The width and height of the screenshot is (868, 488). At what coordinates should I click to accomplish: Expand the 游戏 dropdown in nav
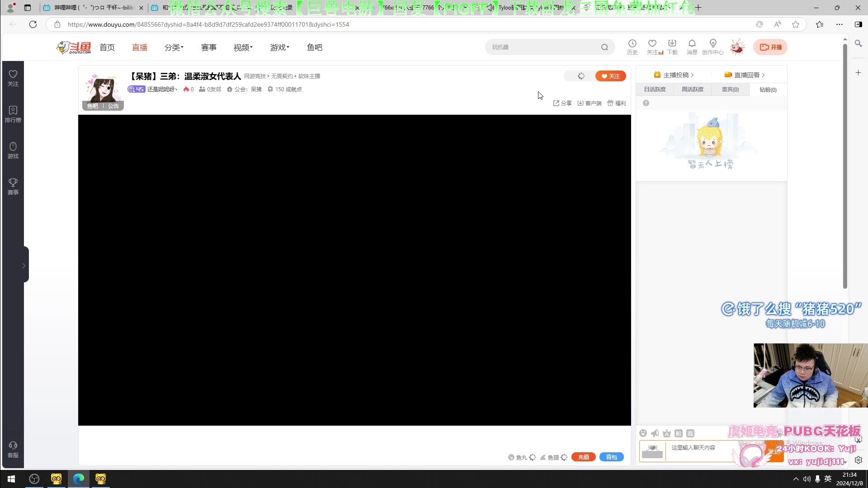click(280, 47)
